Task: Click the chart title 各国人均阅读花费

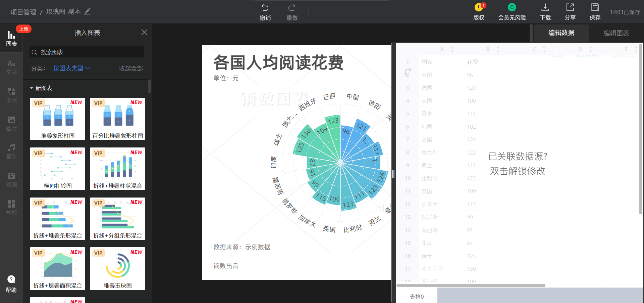Action: coord(278,62)
